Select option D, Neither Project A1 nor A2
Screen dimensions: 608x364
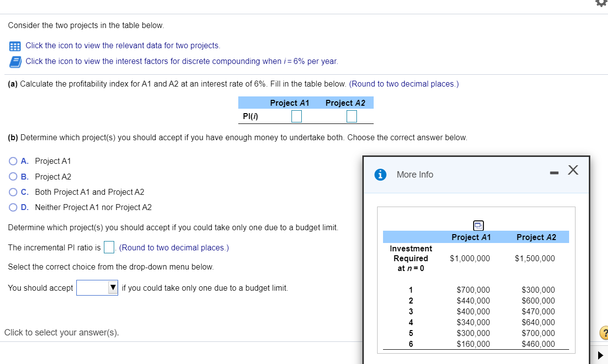(x=13, y=208)
